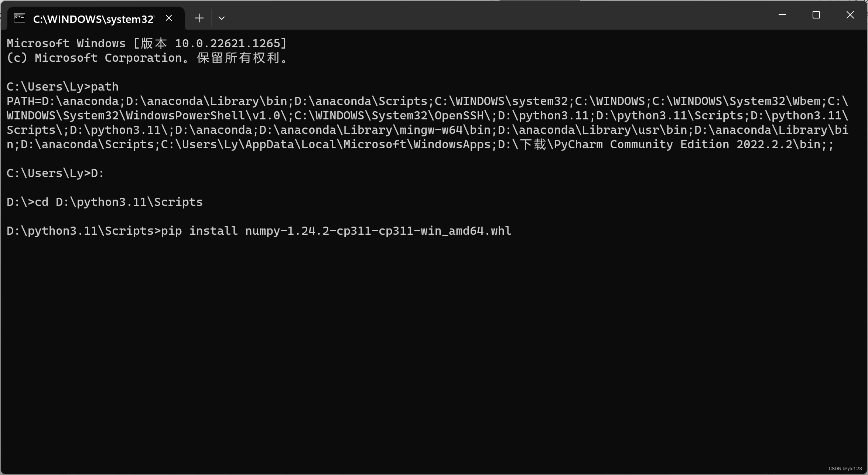Click the C:\Users\Ly>path command text
Screen dimensions: 868x475
tap(62, 86)
